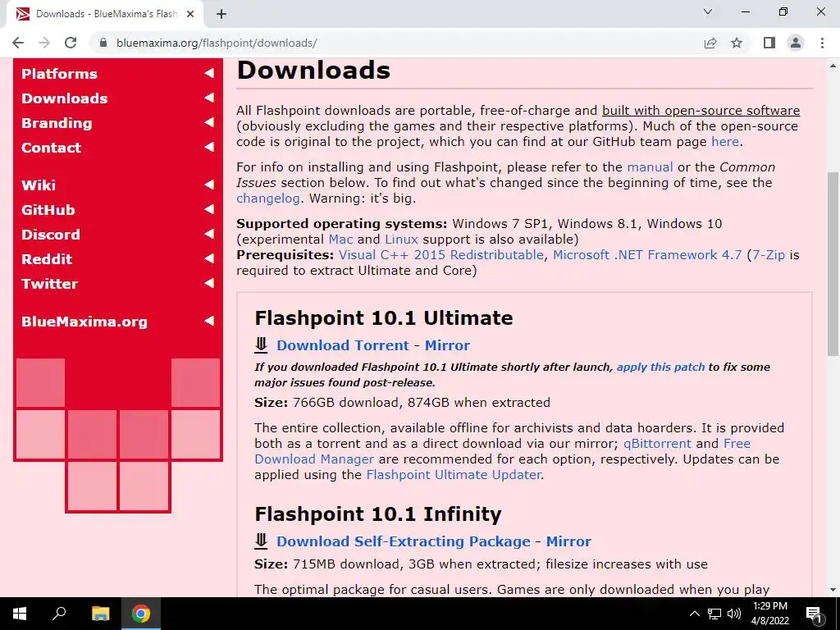Image resolution: width=840 pixels, height=630 pixels.
Task: Click the arrow beside Platforms
Action: click(x=209, y=73)
